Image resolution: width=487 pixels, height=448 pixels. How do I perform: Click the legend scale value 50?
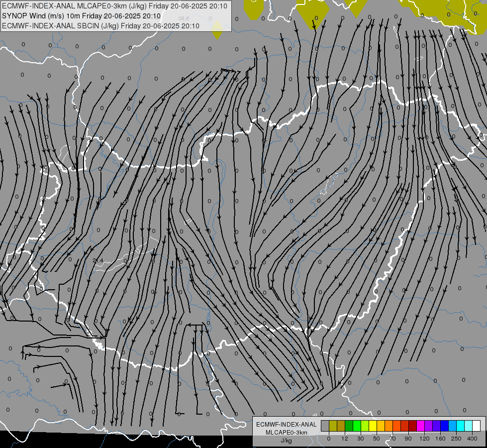tap(377, 439)
